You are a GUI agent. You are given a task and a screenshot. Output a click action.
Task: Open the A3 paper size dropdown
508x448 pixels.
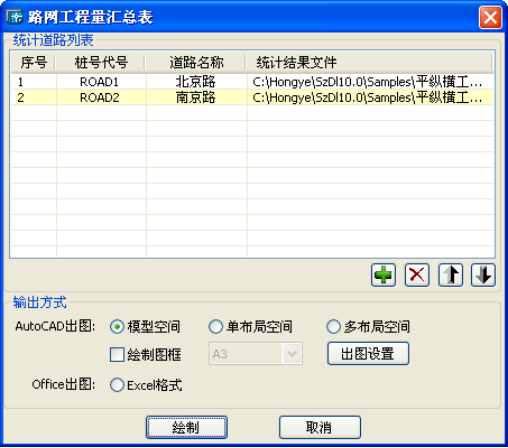point(255,354)
